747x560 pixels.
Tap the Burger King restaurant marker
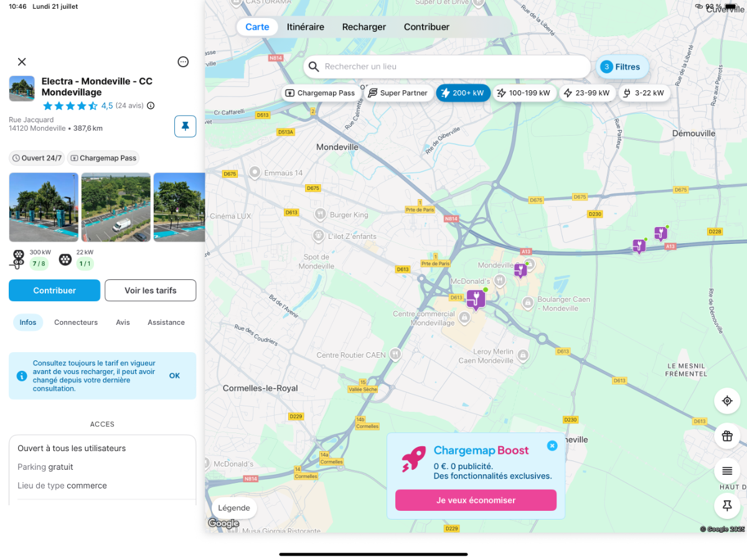point(320,215)
